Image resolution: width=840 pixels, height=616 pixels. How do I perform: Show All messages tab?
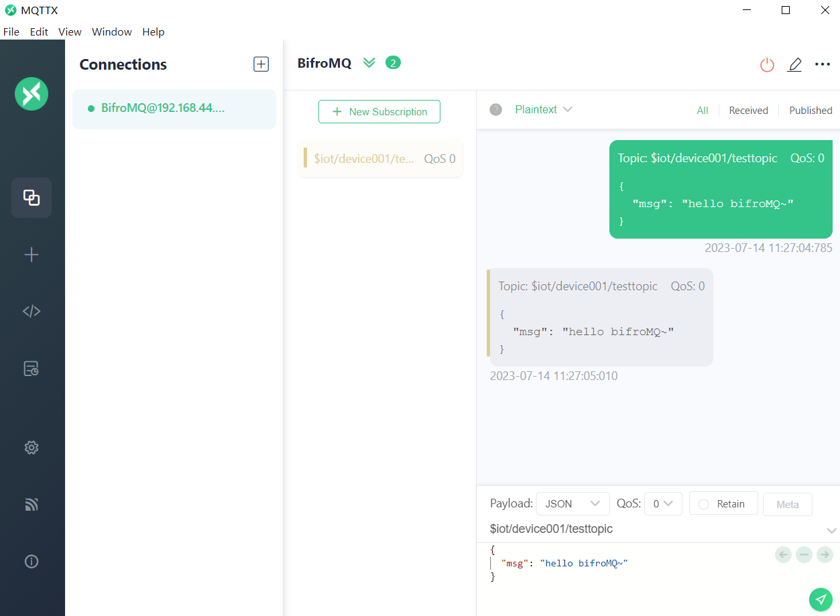pos(703,111)
